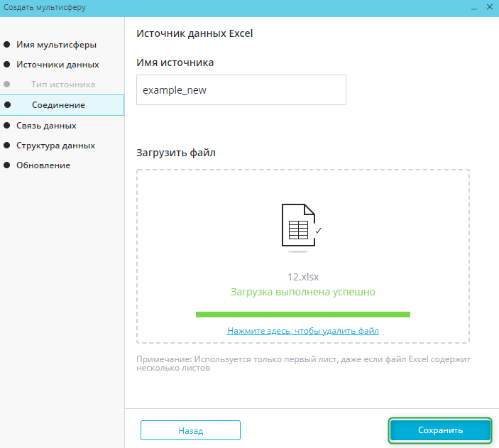Click the 12.xlsx file name
The height and width of the screenshot is (448, 499).
pos(303,277)
